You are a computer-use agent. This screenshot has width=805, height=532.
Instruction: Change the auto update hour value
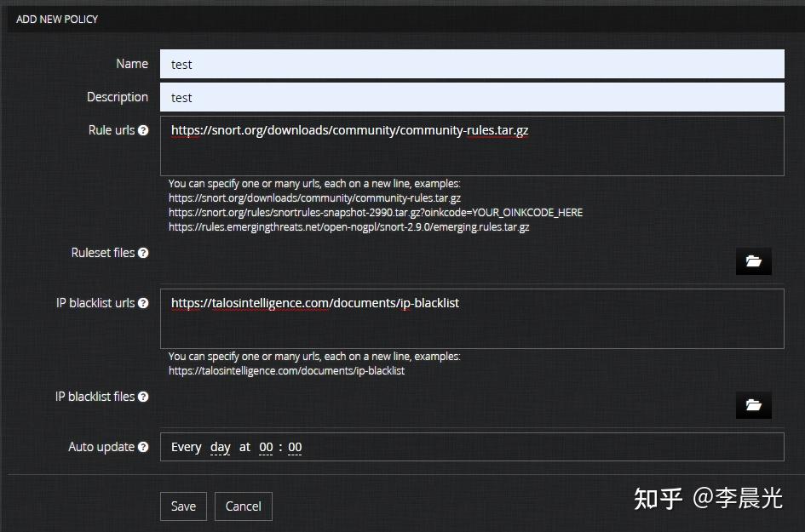264,447
